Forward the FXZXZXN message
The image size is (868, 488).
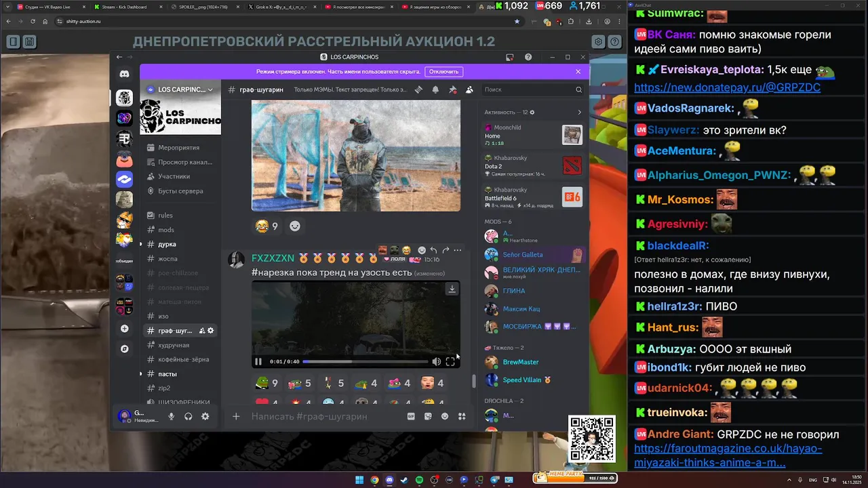pos(446,250)
